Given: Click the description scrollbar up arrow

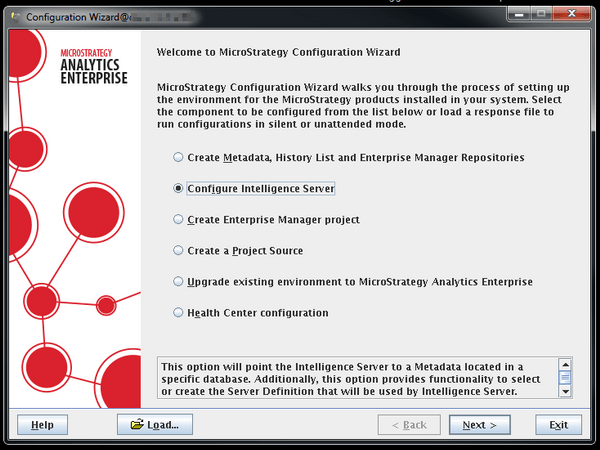Looking at the screenshot, I should point(565,365).
